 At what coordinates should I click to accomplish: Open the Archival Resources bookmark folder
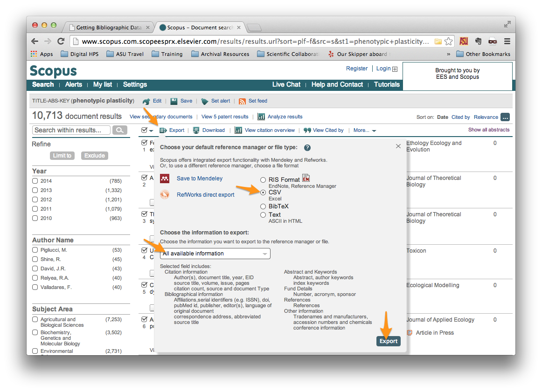point(220,54)
